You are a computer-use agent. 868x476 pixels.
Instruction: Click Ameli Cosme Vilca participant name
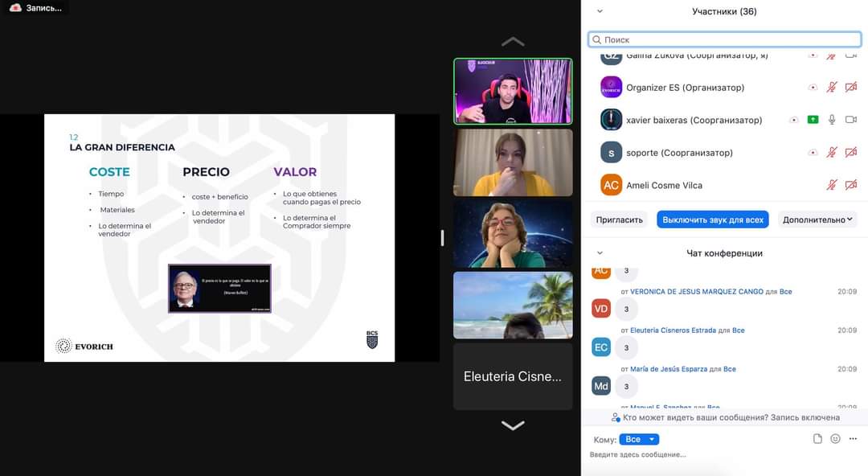pyautogui.click(x=664, y=185)
